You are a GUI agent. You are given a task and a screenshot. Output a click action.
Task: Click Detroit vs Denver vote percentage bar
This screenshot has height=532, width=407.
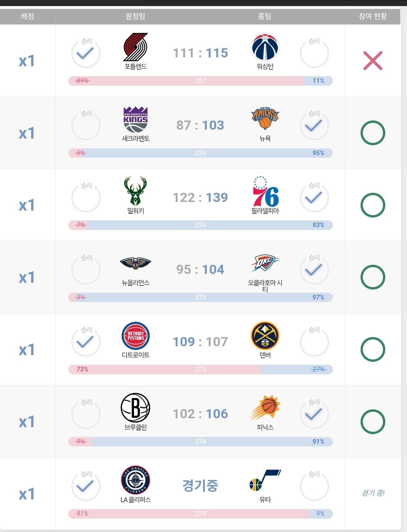pos(200,369)
